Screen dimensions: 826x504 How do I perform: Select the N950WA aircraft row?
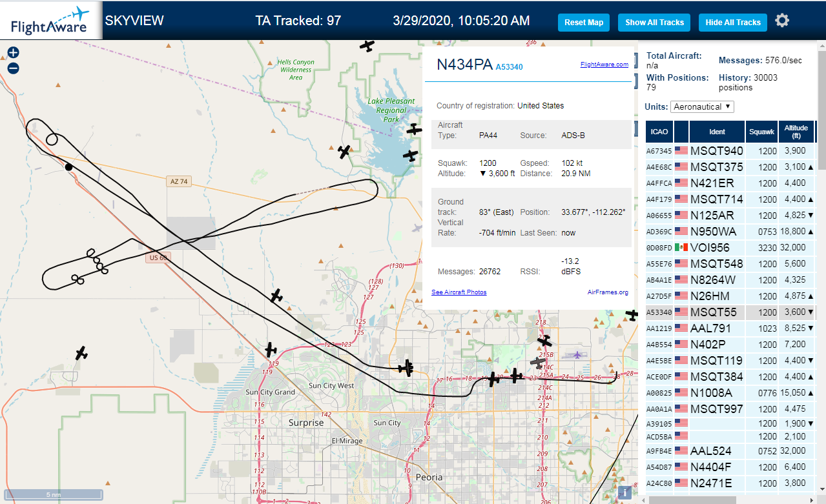point(730,232)
